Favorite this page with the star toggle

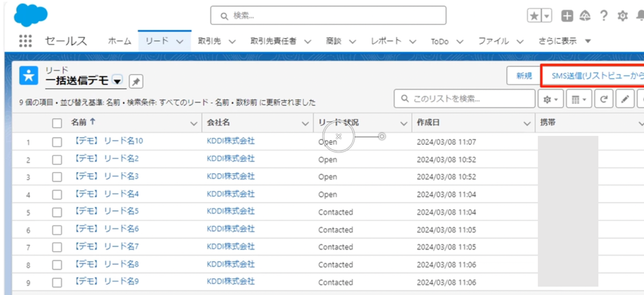[534, 15]
